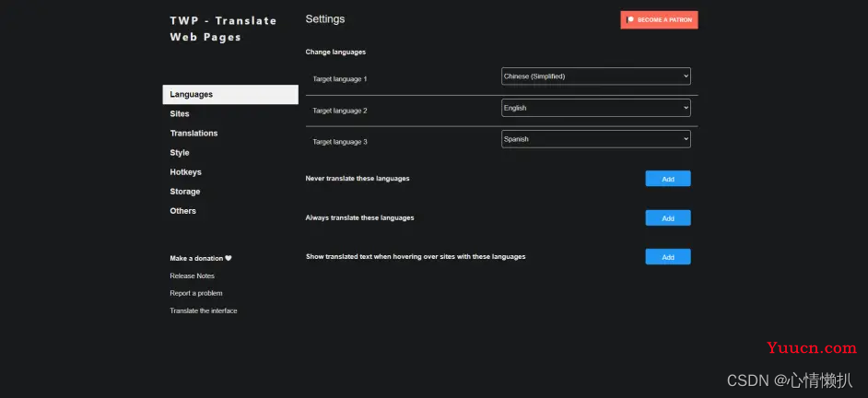Add a language to never translate list
868x398 pixels.
pos(668,179)
